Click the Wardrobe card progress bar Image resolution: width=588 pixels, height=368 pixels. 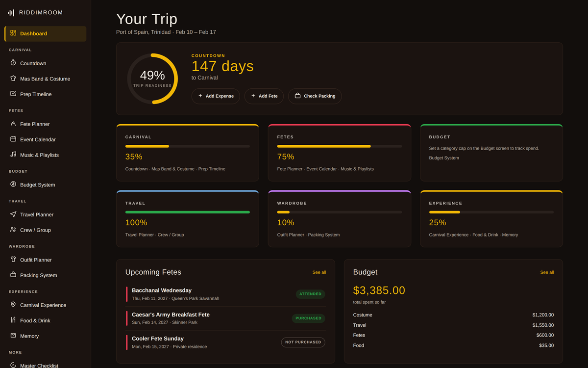coord(339,212)
